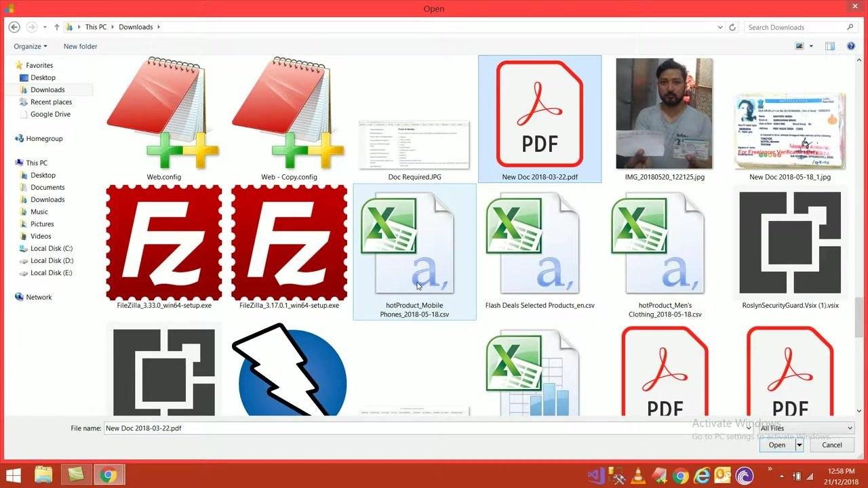The height and width of the screenshot is (488, 868).
Task: Pick FileZilla_3.33.0_win64-setup.exe
Action: (164, 248)
